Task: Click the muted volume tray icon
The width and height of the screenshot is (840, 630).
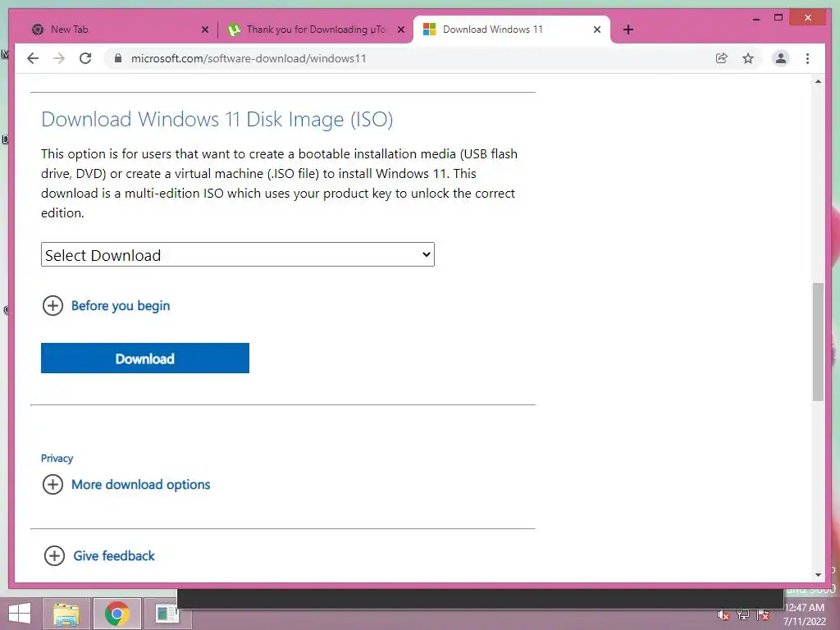Action: (724, 615)
